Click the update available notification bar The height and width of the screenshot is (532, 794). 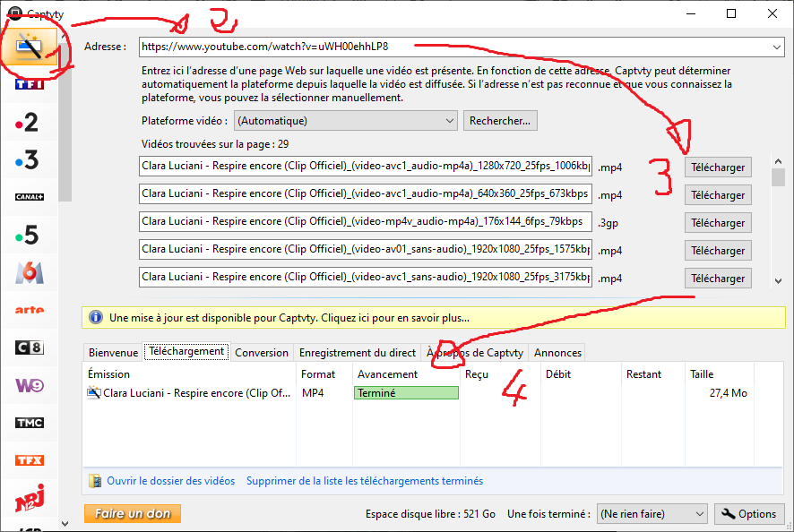[x=434, y=317]
